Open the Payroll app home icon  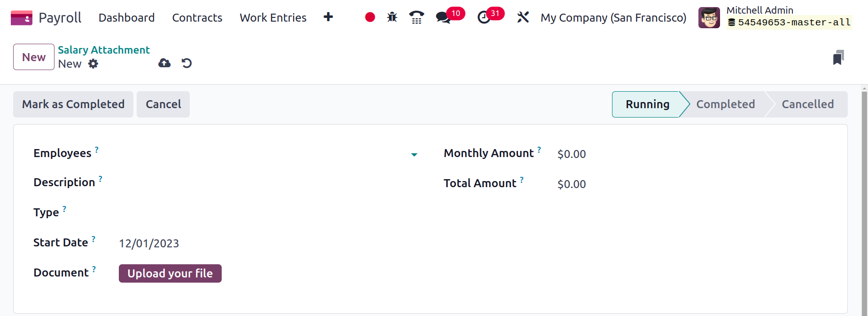22,18
